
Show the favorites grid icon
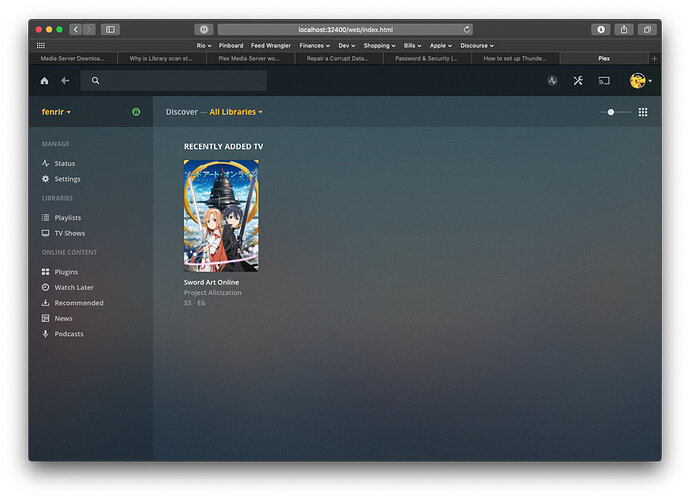pos(41,45)
